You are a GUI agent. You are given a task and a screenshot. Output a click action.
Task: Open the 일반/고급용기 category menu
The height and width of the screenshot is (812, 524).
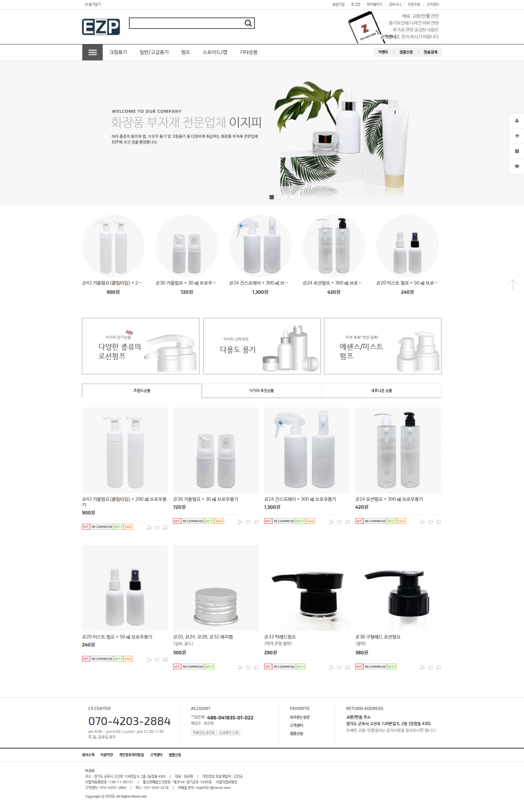point(154,52)
